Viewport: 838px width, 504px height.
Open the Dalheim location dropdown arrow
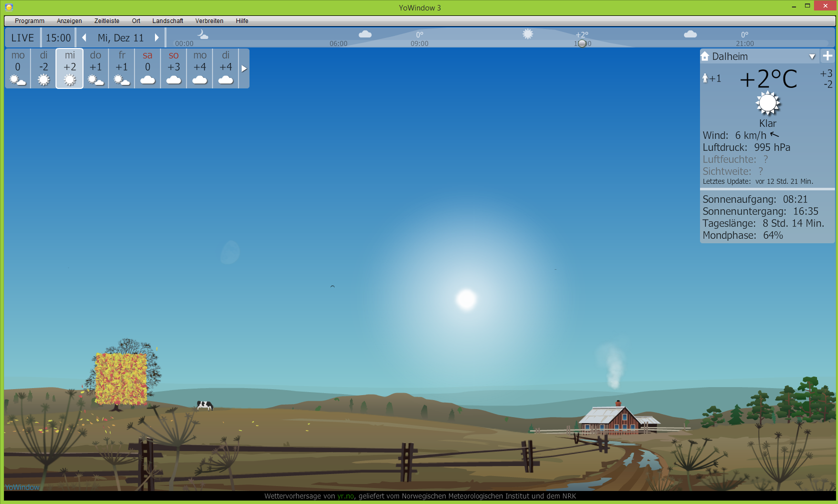812,56
